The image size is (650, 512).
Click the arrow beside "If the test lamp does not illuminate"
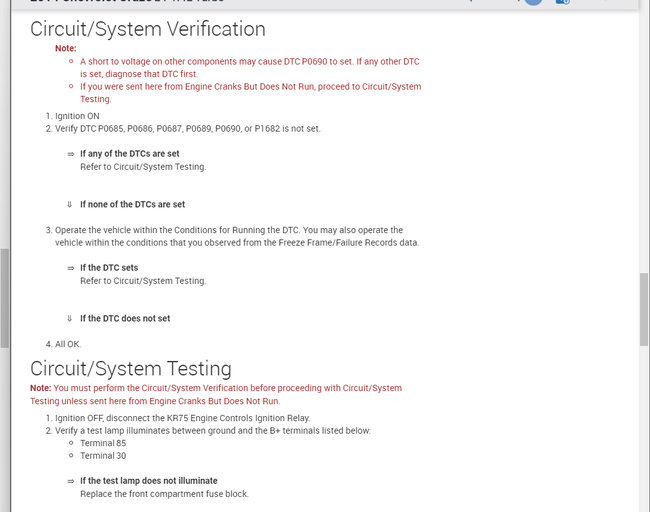click(x=70, y=481)
